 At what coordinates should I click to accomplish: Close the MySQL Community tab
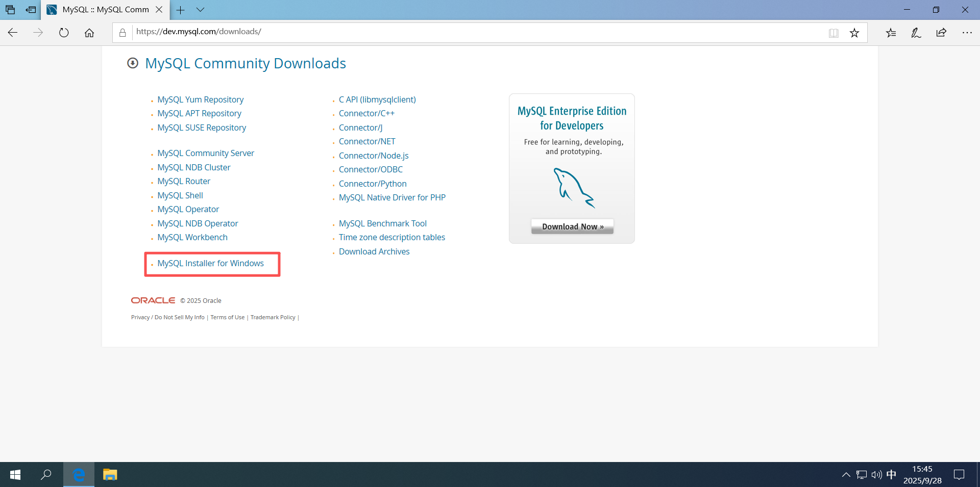point(159,10)
